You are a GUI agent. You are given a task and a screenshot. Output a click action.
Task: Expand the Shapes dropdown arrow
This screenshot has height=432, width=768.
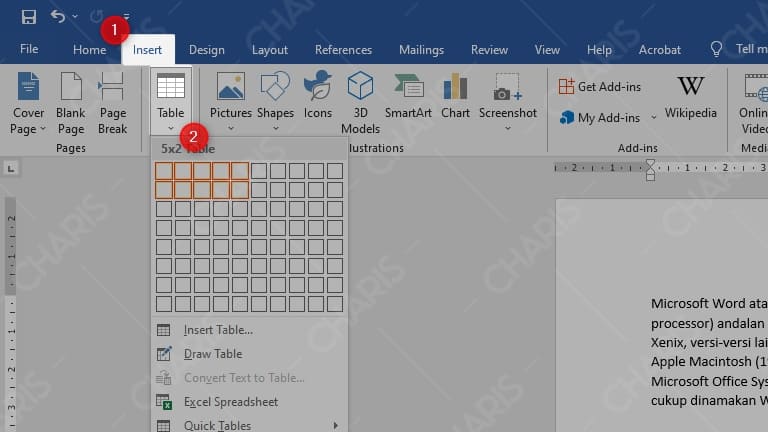pyautogui.click(x=276, y=128)
